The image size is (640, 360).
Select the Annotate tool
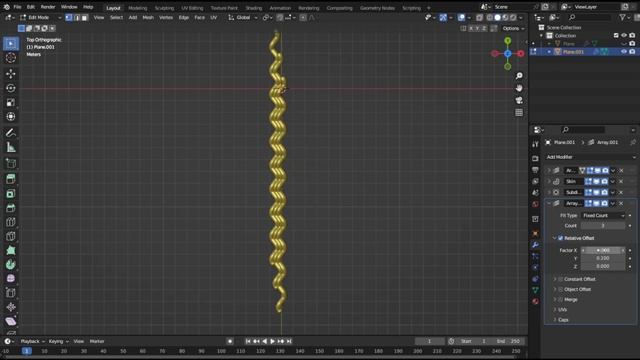point(11,133)
